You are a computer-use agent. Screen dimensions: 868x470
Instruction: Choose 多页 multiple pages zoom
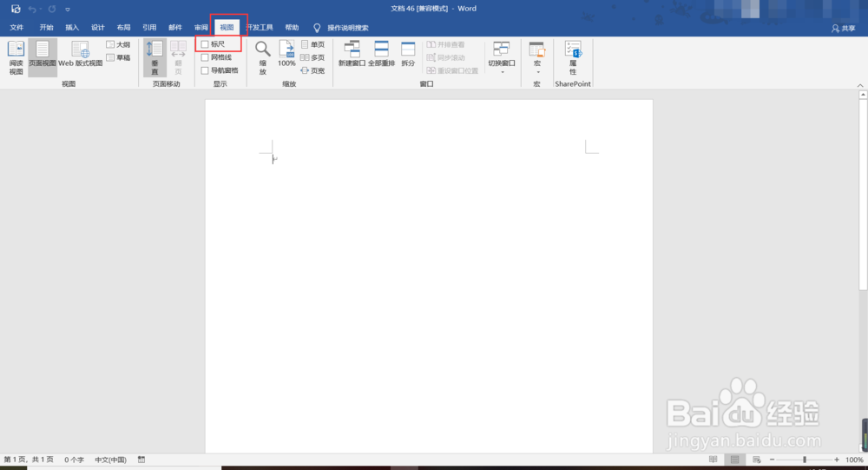(312, 57)
